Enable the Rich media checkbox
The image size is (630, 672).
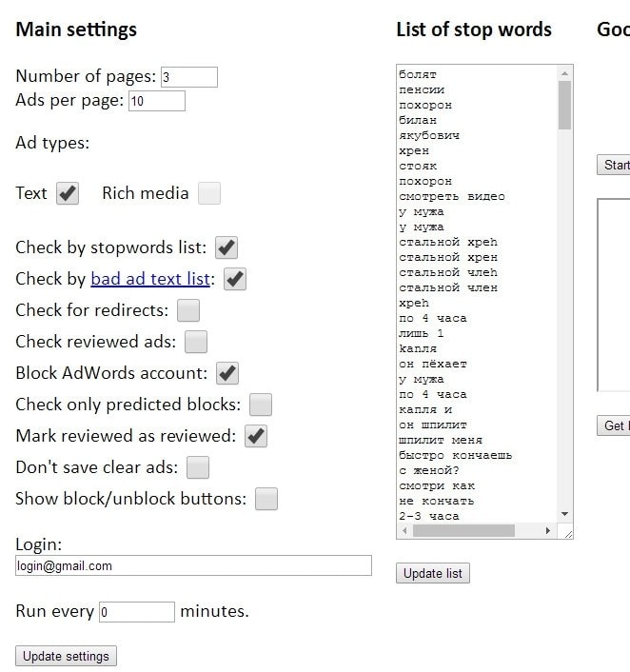click(209, 193)
